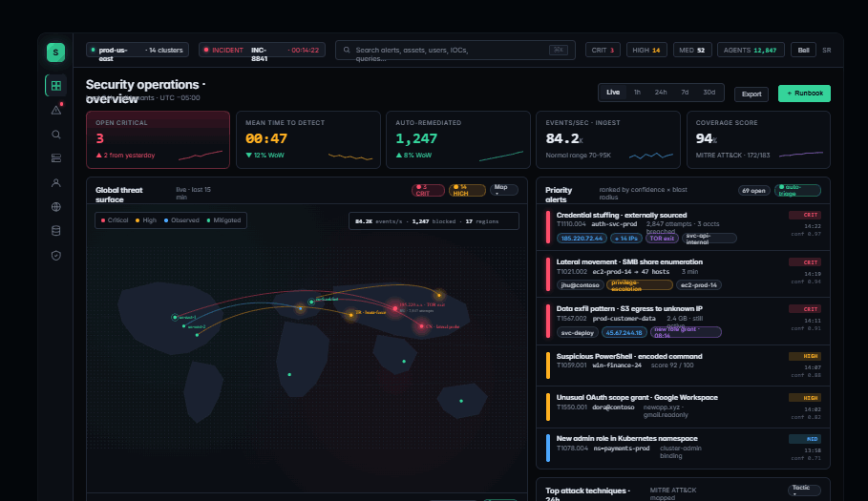
Task: Click the 69 open alerts chip
Action: point(753,190)
